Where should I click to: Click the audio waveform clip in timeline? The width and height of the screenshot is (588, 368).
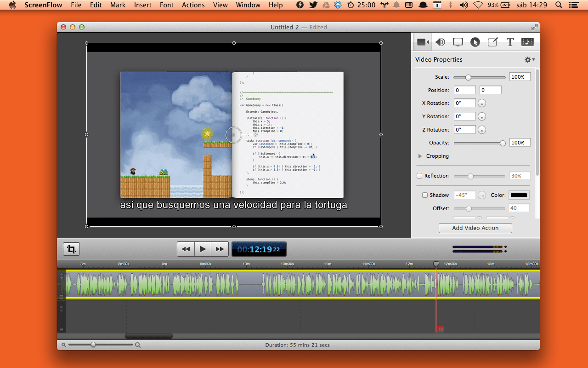[x=302, y=284]
